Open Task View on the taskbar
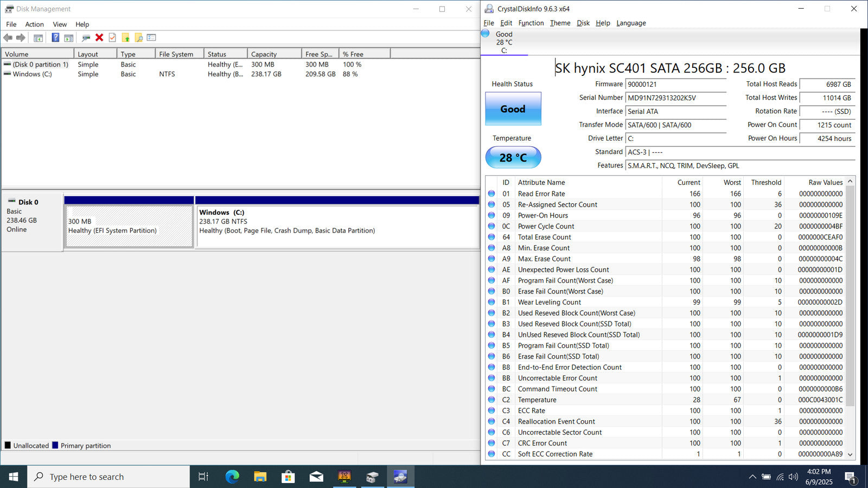The height and width of the screenshot is (488, 868). [x=203, y=477]
